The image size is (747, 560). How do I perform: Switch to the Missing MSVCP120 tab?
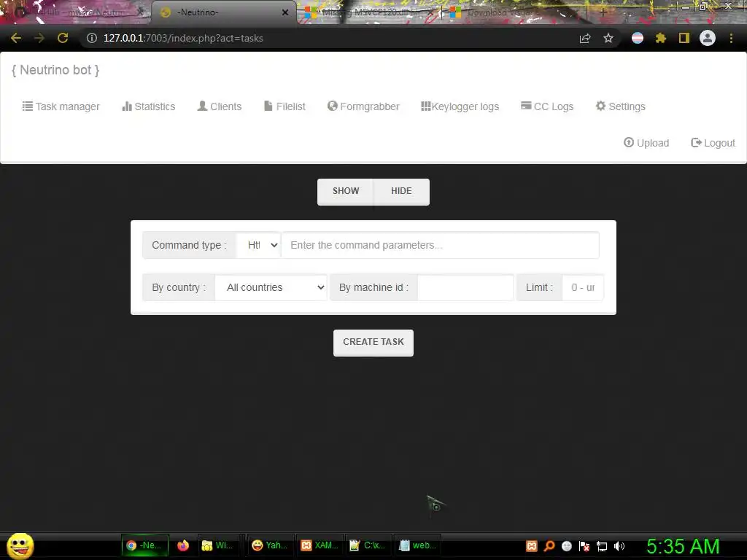tap(369, 12)
